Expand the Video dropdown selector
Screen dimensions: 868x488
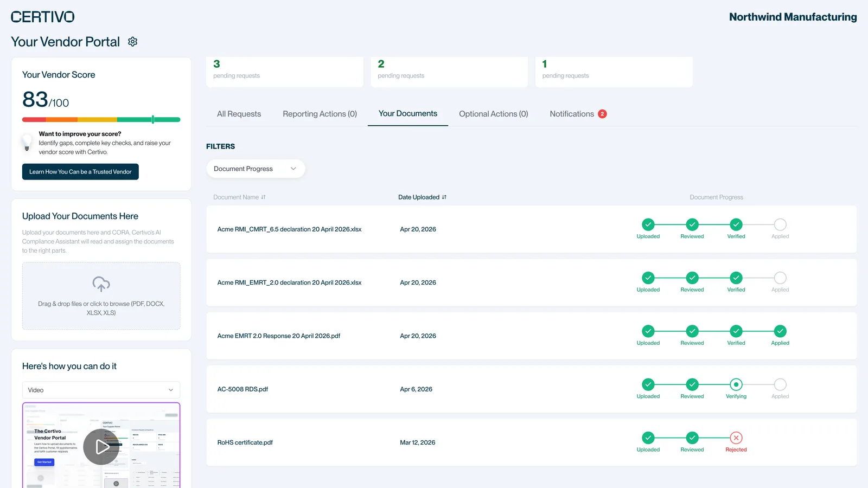(101, 390)
